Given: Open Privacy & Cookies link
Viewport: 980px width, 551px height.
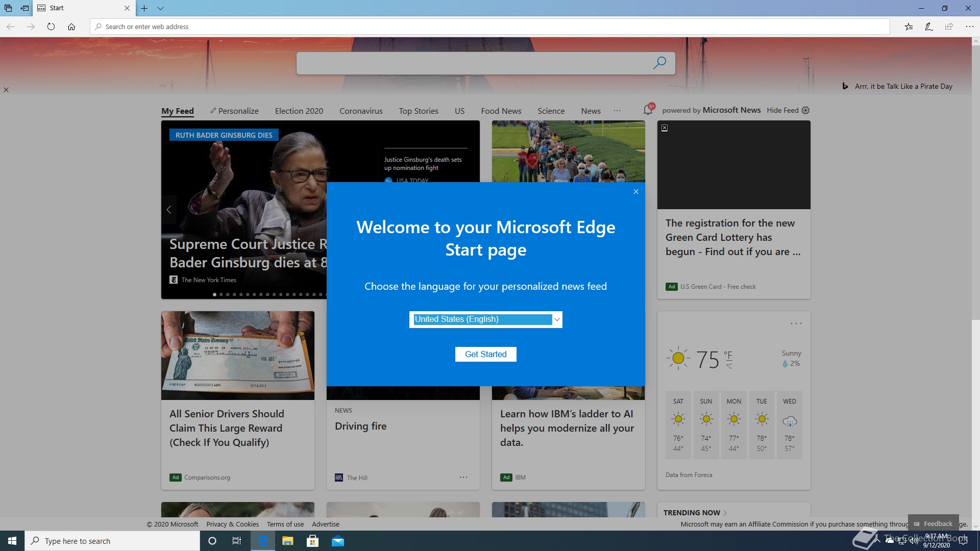Looking at the screenshot, I should pyautogui.click(x=233, y=524).
